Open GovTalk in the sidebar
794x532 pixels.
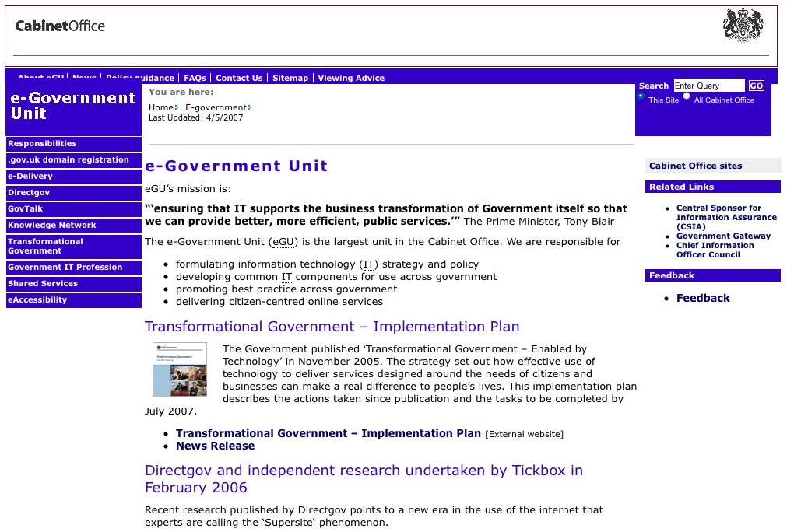[73, 208]
